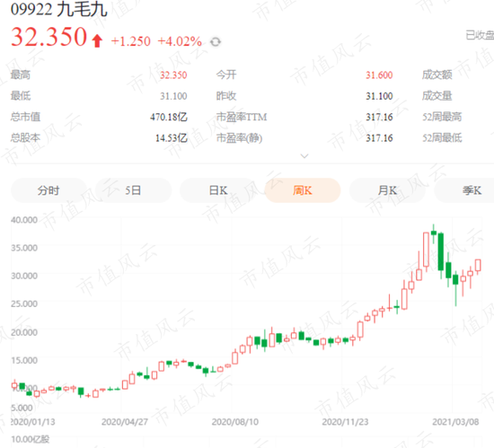
Task: Click the 2020/04/27 date axis label
Action: pyautogui.click(x=125, y=422)
